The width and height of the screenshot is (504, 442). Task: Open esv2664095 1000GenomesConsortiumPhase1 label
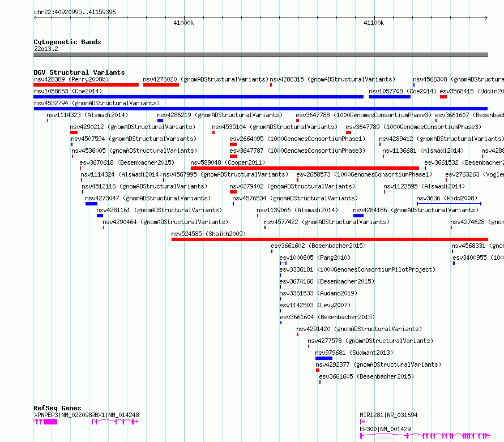[297, 139]
